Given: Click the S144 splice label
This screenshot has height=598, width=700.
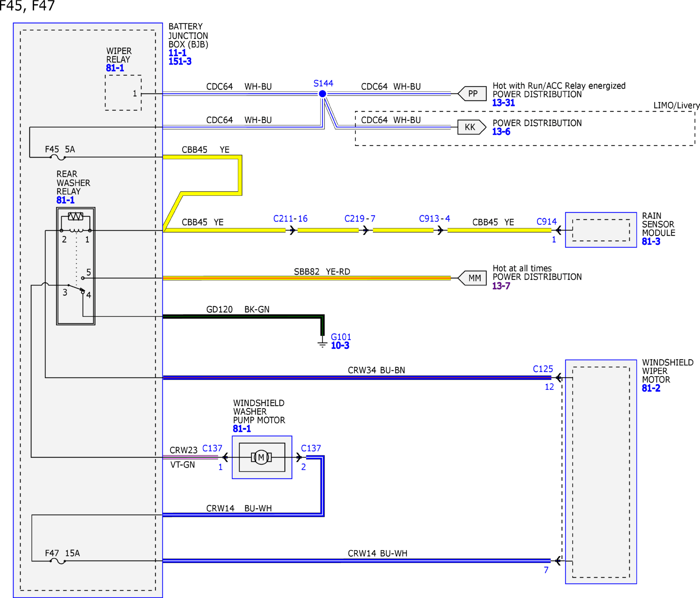Looking at the screenshot, I should [x=323, y=83].
